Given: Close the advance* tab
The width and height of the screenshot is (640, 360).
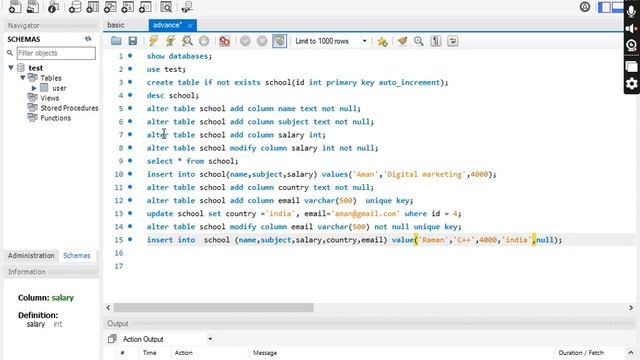Looking at the screenshot, I should point(190,25).
